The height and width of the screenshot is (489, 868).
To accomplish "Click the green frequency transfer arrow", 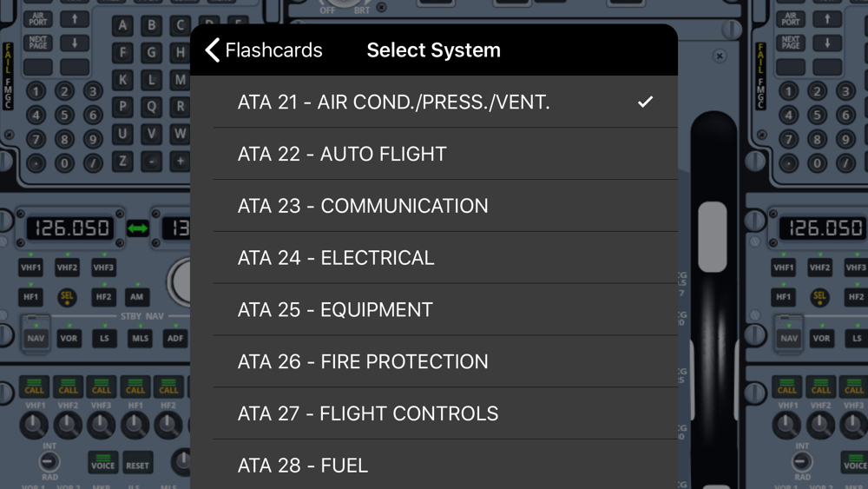I will coord(137,228).
